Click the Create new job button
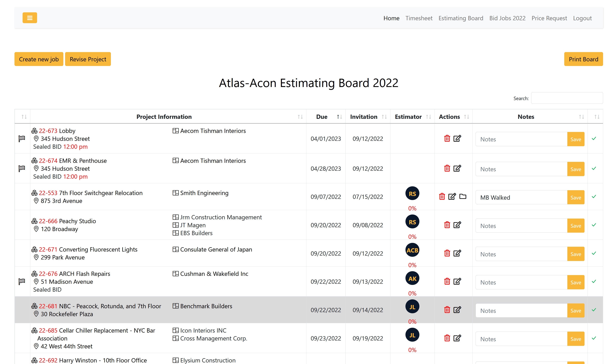611x364 pixels. click(x=39, y=59)
